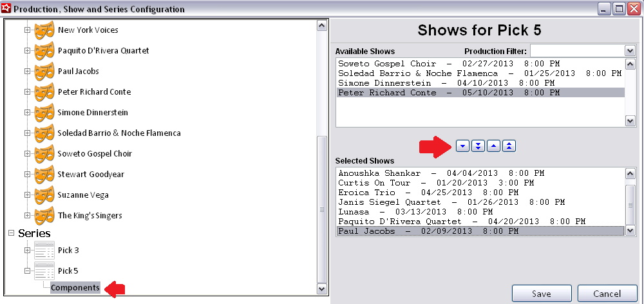Select Stewart Goodyear in the tree
Screen dimensions: 644x304
[91, 175]
